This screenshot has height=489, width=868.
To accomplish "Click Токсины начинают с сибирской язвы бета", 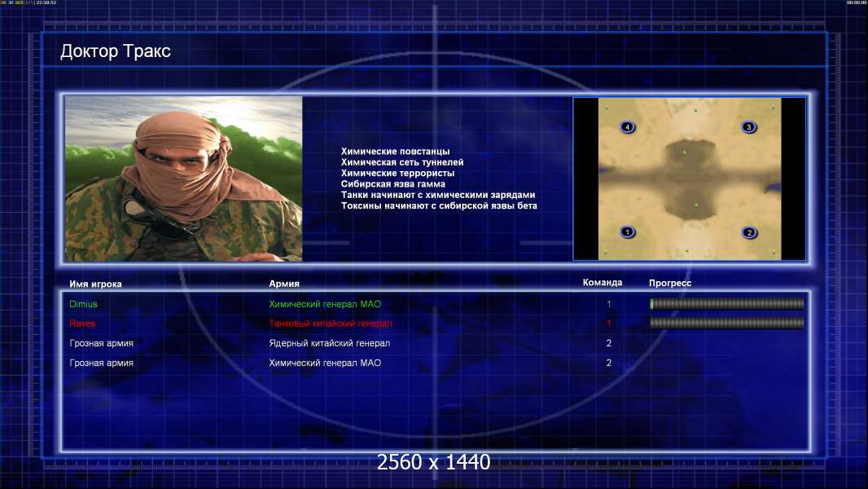I will click(439, 205).
